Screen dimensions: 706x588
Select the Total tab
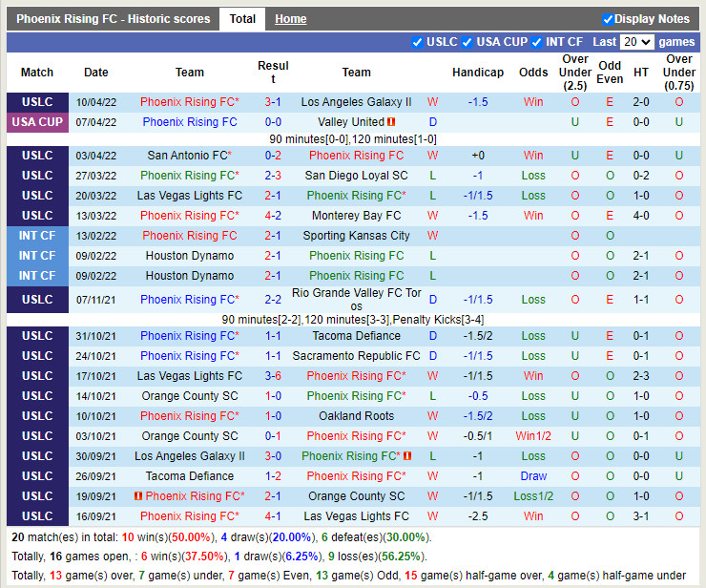[242, 19]
